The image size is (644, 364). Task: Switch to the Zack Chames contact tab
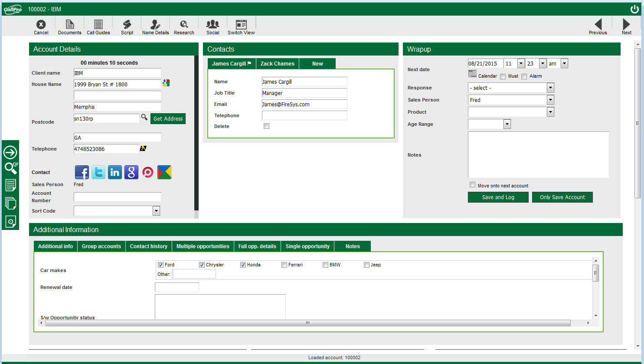[278, 64]
